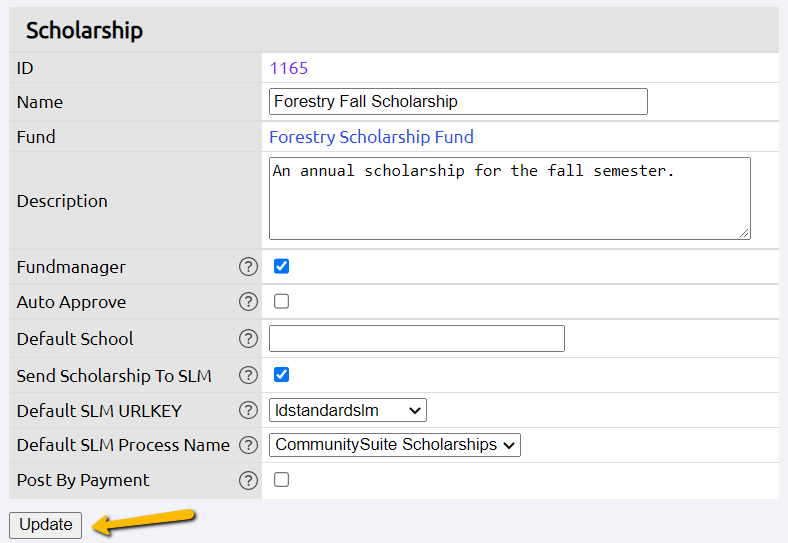Open help icon for Auto Approve
This screenshot has height=543, width=788.
248,302
